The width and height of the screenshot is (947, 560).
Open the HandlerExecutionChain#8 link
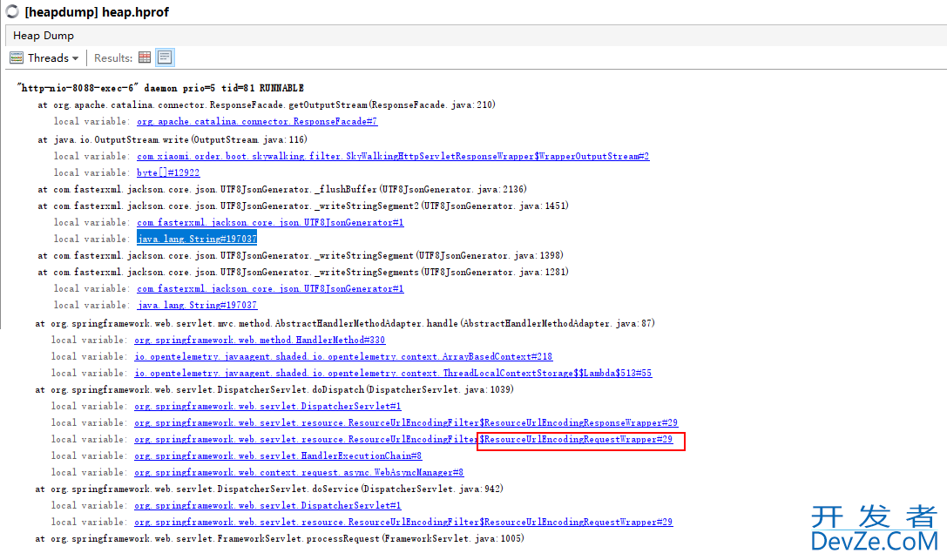point(278,456)
